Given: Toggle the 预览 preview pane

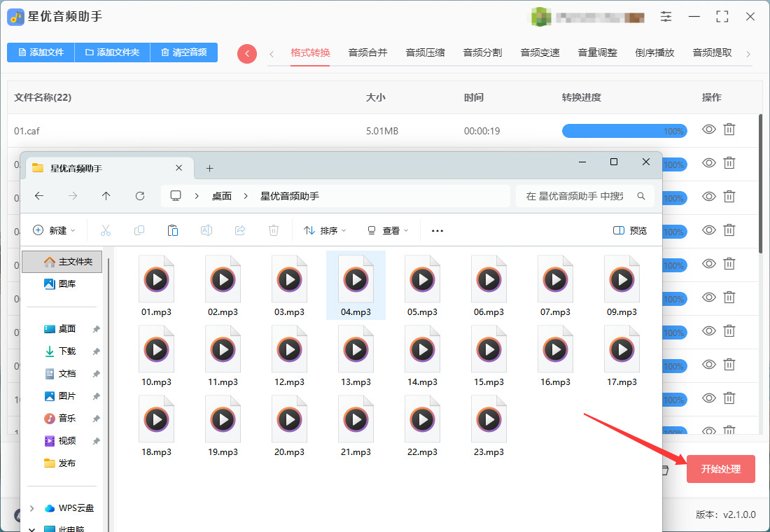Looking at the screenshot, I should point(630,230).
